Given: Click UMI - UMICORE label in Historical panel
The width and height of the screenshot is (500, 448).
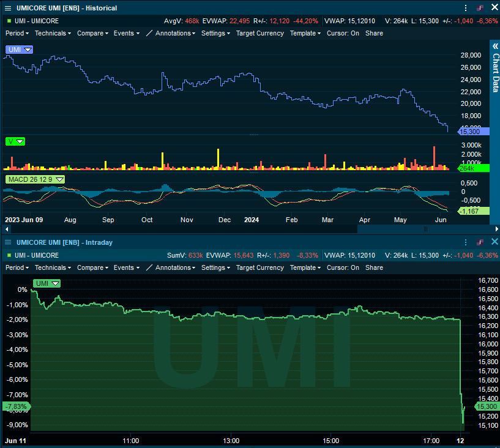Looking at the screenshot, I should 37,21.
